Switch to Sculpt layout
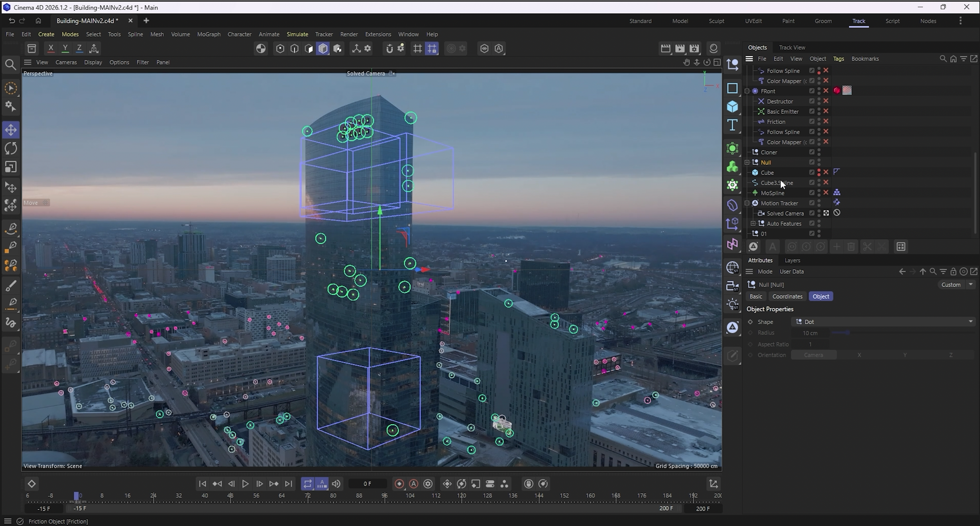 point(716,21)
